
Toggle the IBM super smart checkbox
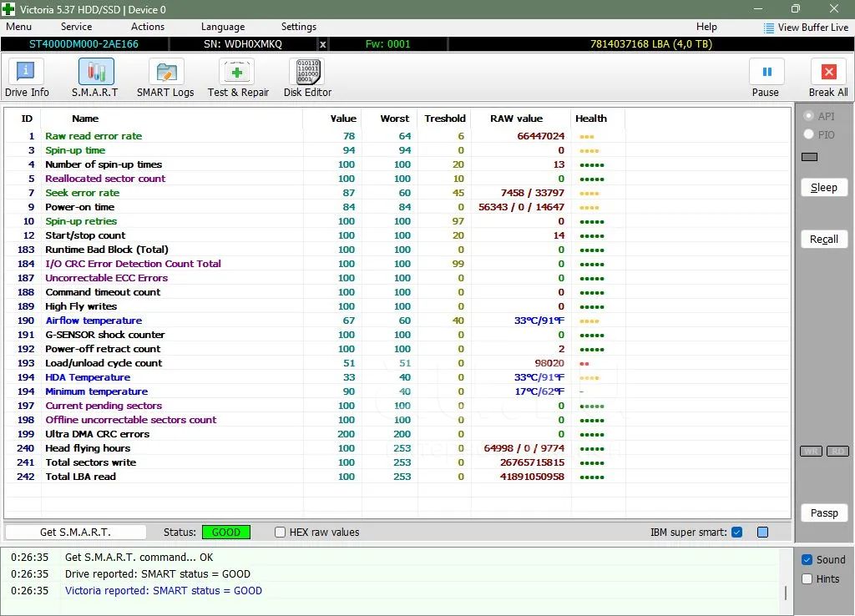(x=736, y=533)
